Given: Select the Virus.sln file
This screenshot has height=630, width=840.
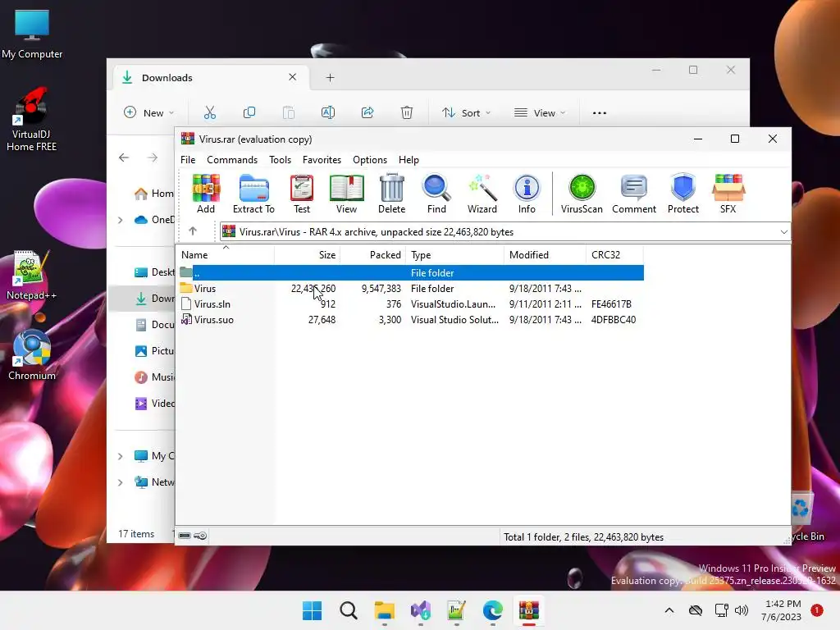Looking at the screenshot, I should (410, 304).
